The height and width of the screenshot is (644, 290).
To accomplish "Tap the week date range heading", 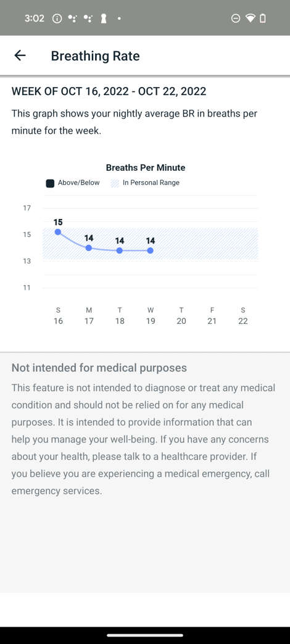I will pyautogui.click(x=109, y=91).
